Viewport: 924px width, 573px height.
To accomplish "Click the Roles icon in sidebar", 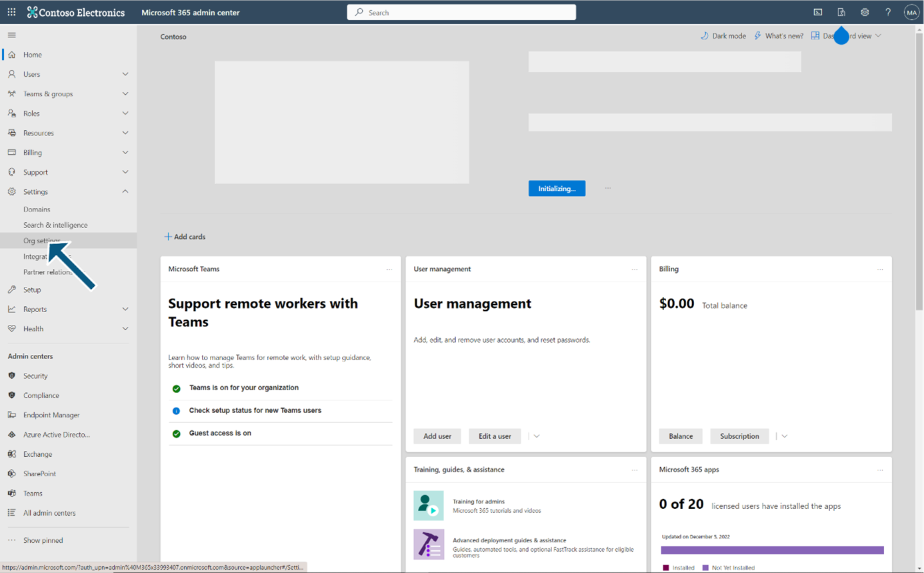I will tap(11, 113).
